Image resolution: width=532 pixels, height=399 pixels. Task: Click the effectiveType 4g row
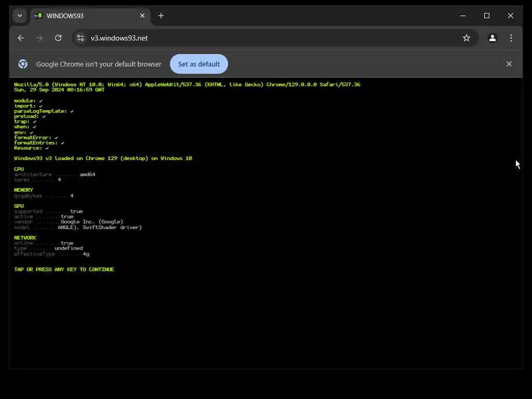point(51,254)
